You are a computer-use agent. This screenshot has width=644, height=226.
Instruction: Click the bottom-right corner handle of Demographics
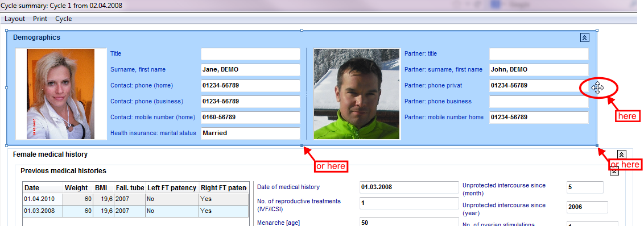[x=597, y=145]
